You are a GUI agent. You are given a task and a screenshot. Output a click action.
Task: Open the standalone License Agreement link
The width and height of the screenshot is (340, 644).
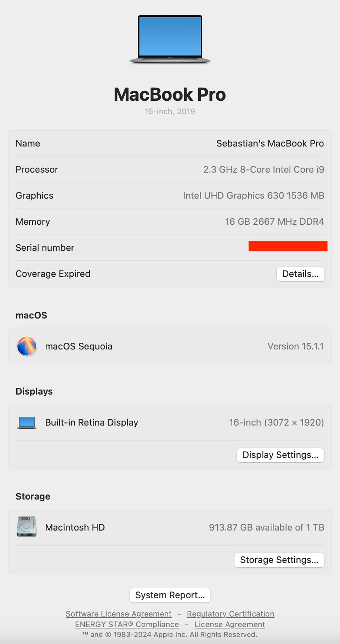pyautogui.click(x=229, y=625)
